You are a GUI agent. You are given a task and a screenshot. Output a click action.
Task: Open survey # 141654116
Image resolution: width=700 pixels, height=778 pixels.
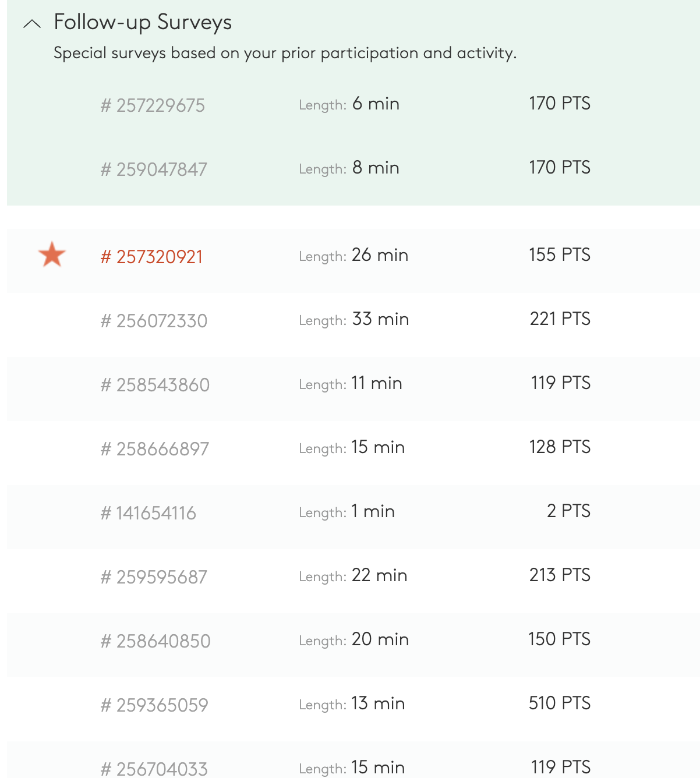click(x=148, y=513)
